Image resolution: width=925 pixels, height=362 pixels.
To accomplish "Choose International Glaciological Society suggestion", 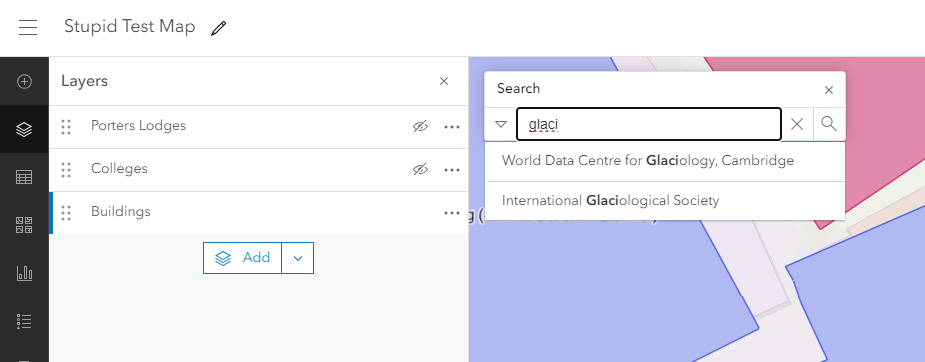I will [665, 200].
